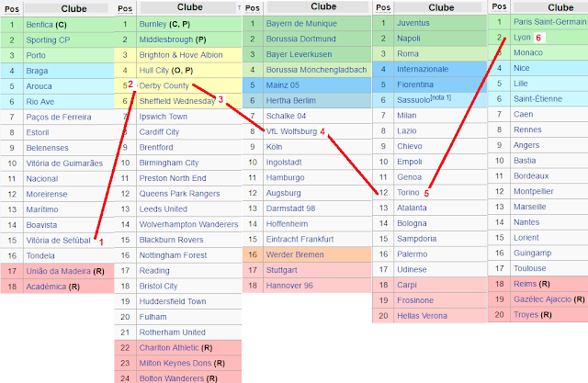
Task: Sort German table by Clube header
Action: pos(323,6)
